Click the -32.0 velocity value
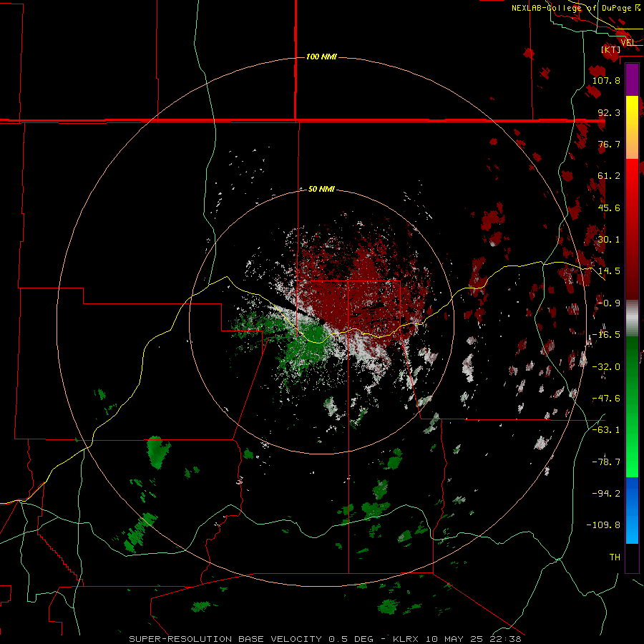Viewport: 644px width, 644px height. pyautogui.click(x=606, y=367)
